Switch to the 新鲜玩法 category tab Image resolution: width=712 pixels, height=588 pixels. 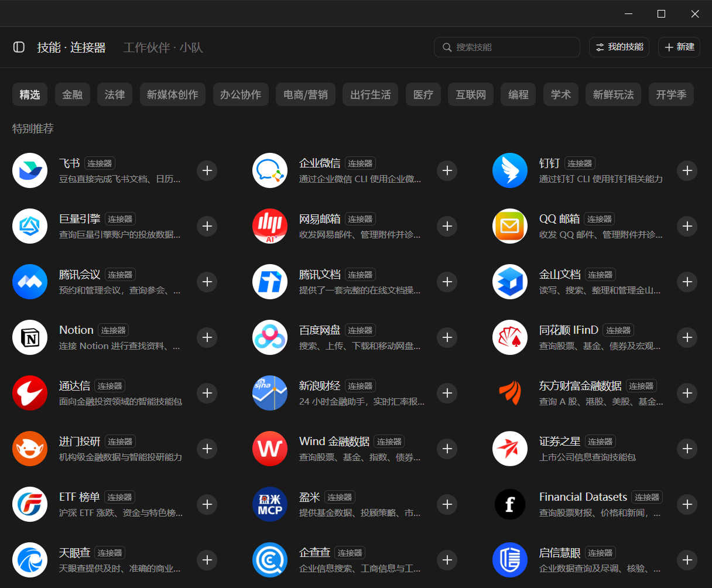click(614, 94)
